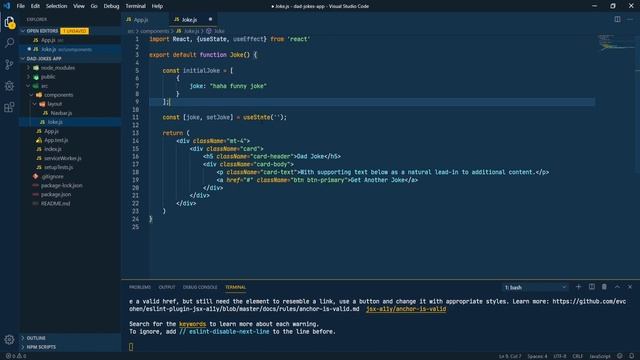Open App.test.js in the file tree

(x=56, y=140)
